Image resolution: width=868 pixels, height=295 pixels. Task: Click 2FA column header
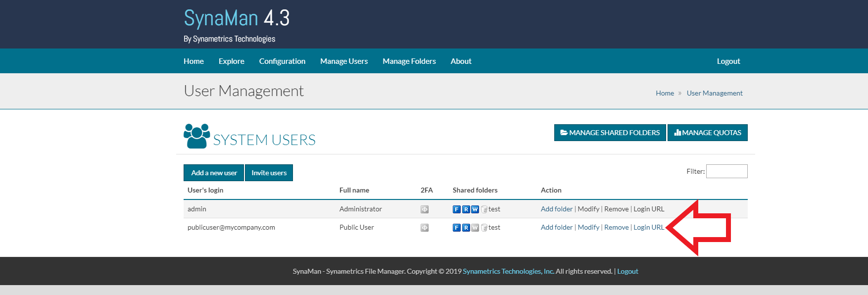[x=427, y=190]
